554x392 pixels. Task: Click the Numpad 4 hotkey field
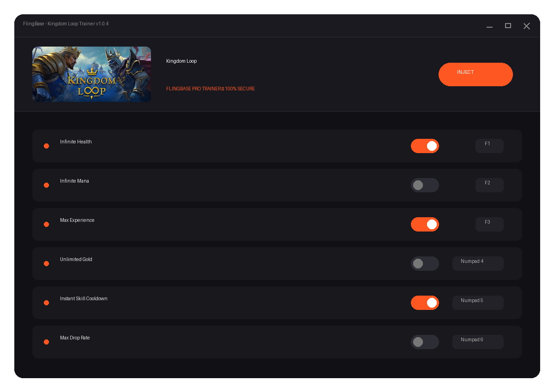[x=478, y=263]
